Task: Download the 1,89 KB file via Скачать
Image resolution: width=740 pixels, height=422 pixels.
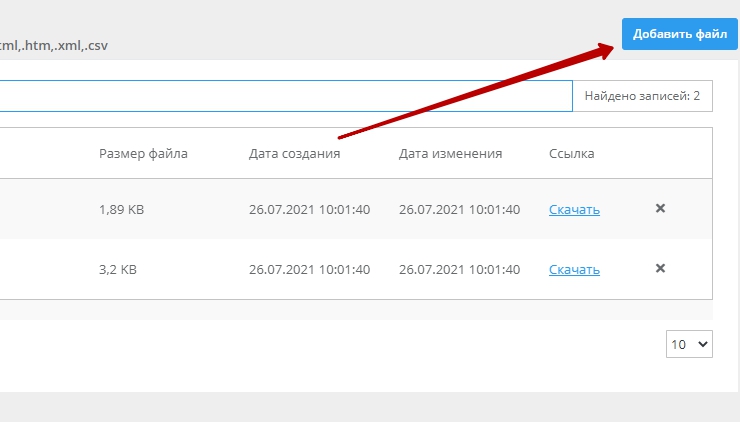Action: [x=574, y=210]
